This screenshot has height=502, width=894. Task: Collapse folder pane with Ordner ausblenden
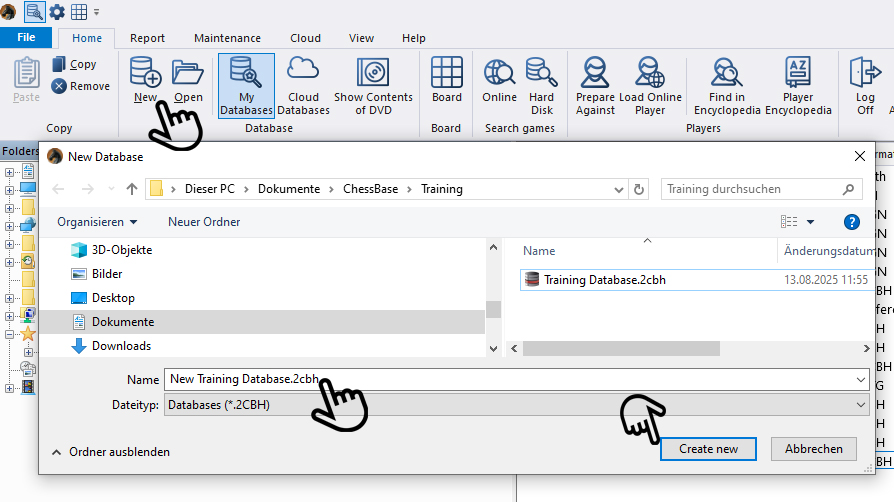click(110, 452)
